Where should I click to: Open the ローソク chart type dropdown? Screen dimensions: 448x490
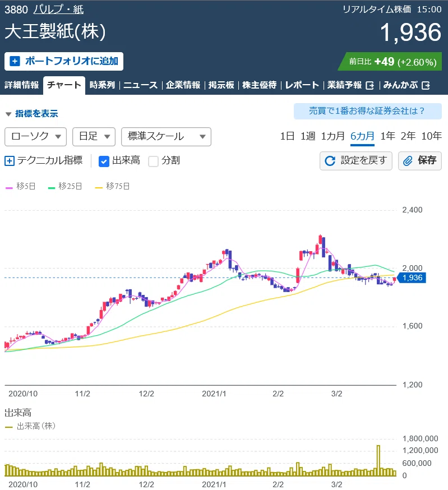[x=36, y=137]
